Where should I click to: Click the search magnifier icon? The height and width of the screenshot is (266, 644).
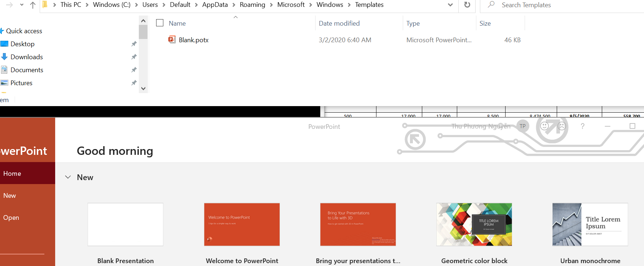coord(491,5)
